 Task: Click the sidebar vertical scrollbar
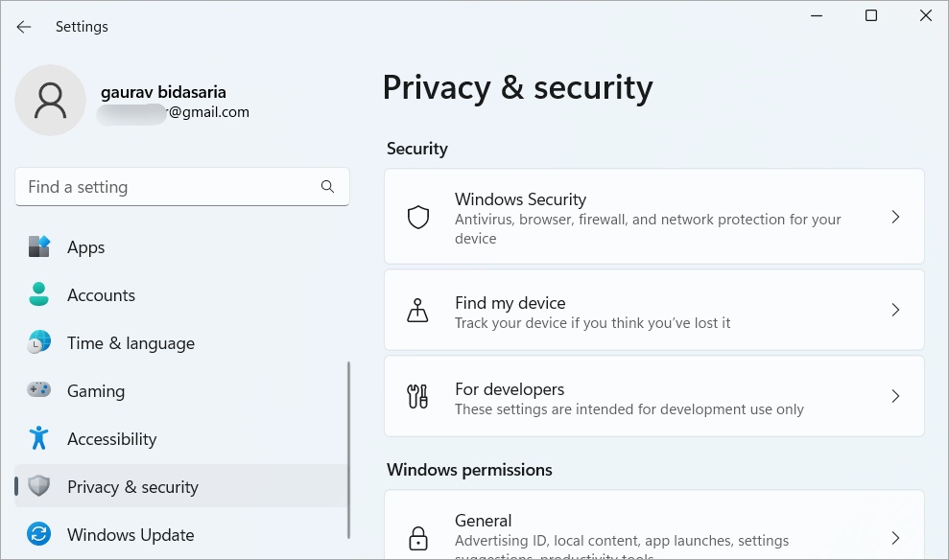(x=349, y=451)
